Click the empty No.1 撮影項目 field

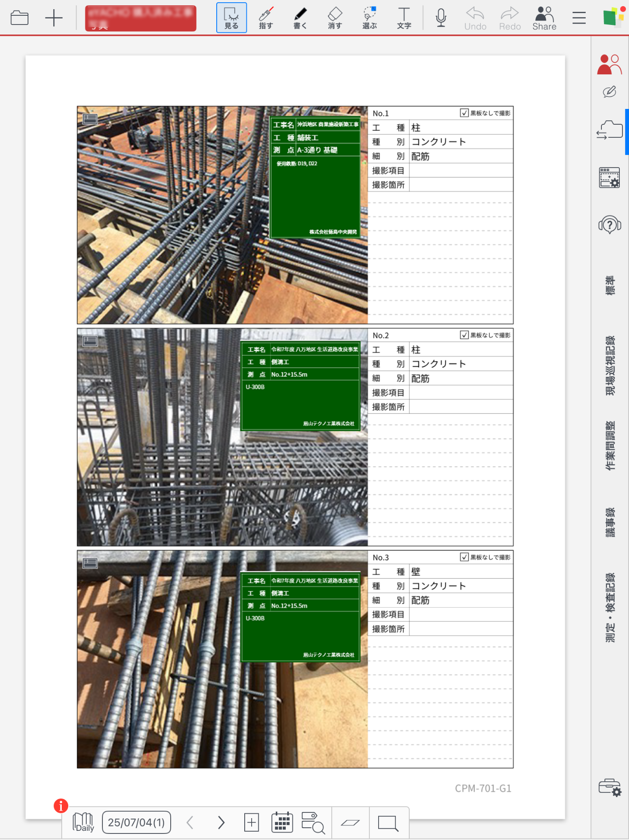(461, 170)
